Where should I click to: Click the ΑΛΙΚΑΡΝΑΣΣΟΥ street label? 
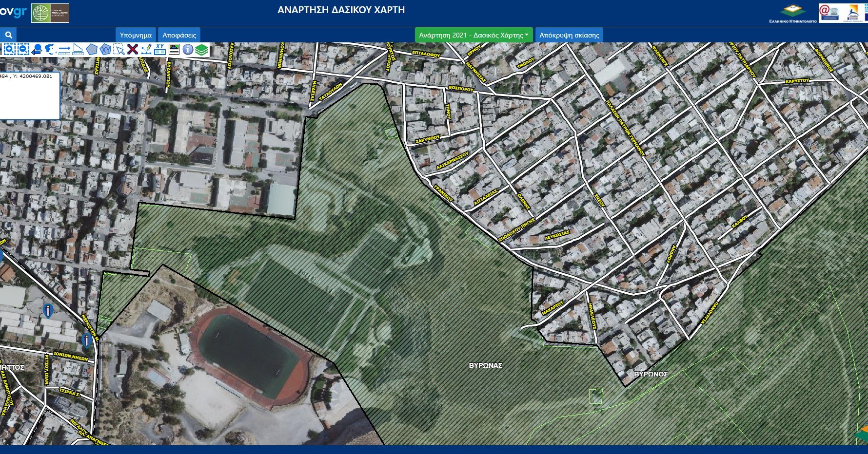452,160
